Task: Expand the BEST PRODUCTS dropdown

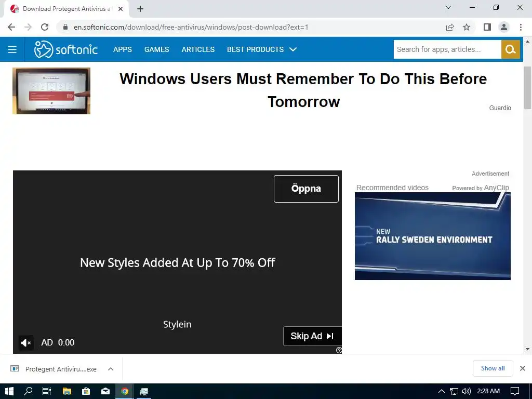Action: [x=262, y=49]
